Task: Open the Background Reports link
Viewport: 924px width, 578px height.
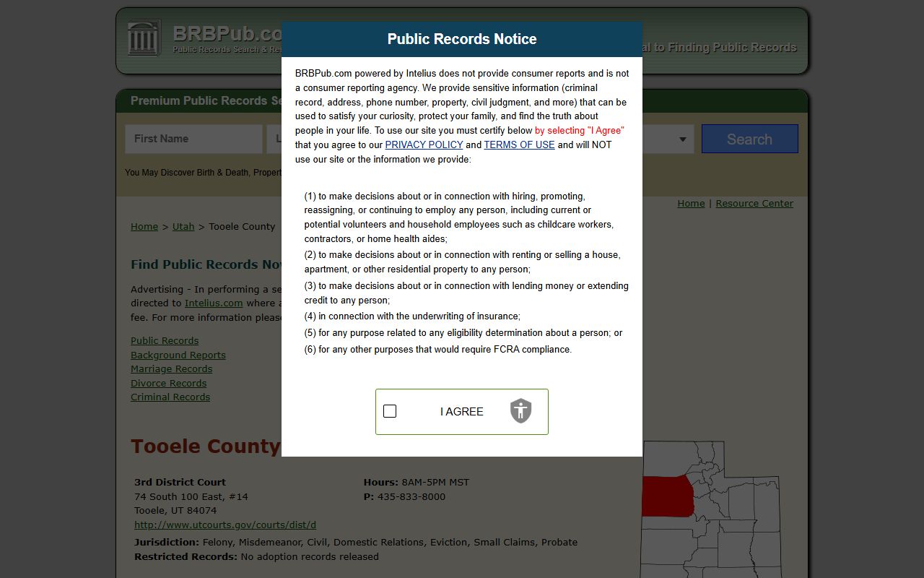Action: pos(178,355)
